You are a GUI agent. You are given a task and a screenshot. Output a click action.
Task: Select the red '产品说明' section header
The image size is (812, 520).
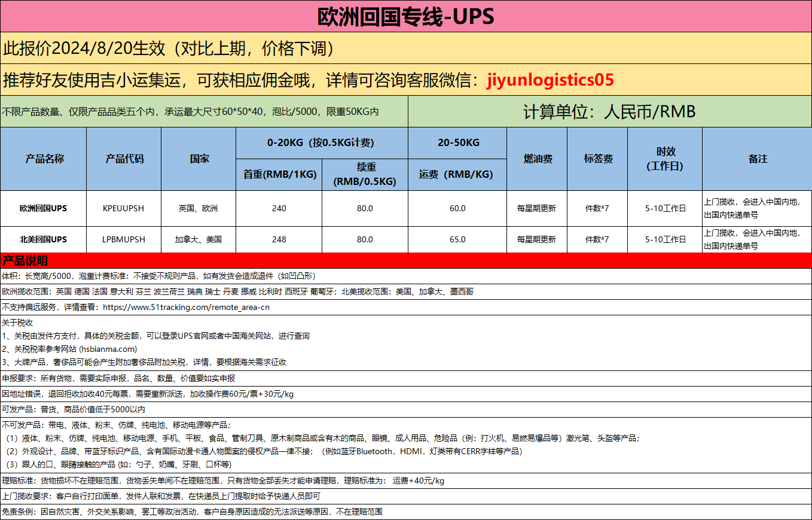pyautogui.click(x=406, y=260)
